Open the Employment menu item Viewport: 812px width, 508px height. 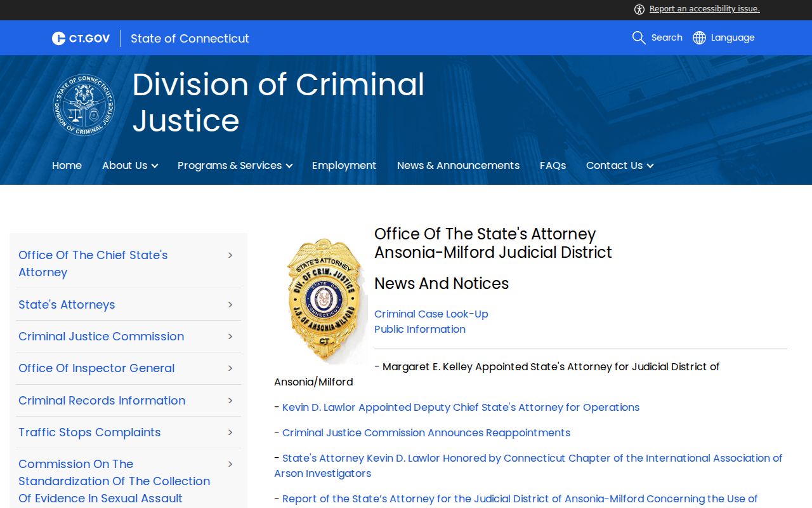(x=344, y=165)
